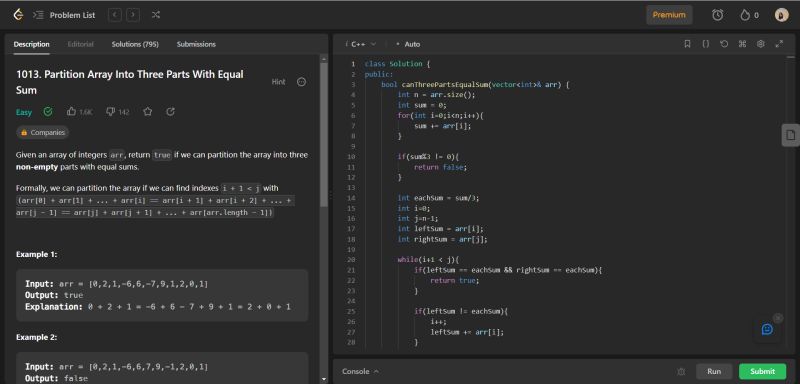Image resolution: width=800 pixels, height=384 pixels.
Task: Format code using the braces icon
Action: pos(706,44)
